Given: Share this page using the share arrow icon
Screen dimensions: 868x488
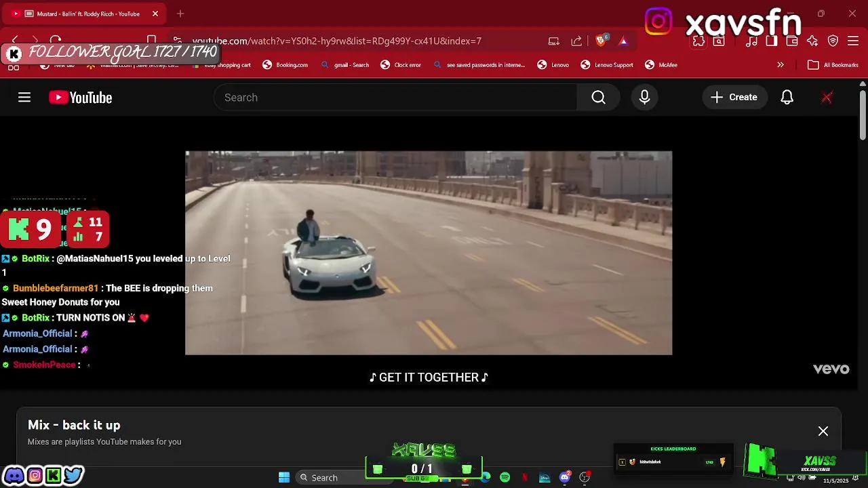Looking at the screenshot, I should click(x=576, y=41).
